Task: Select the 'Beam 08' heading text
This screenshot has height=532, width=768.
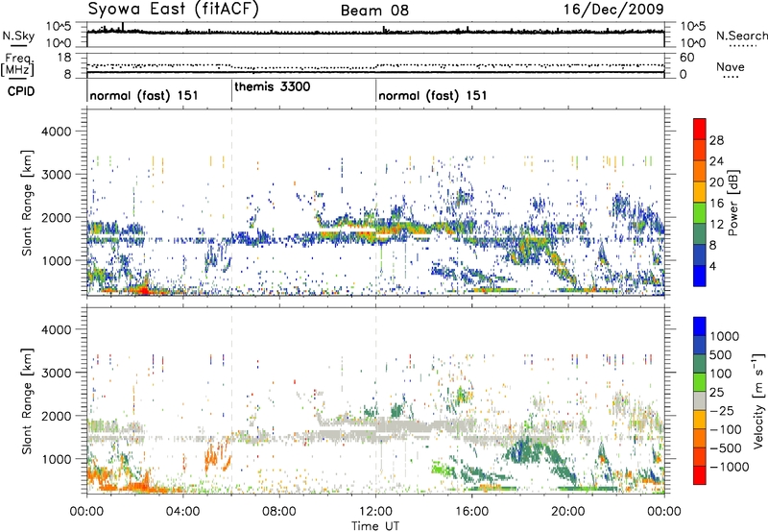Action: (x=374, y=11)
